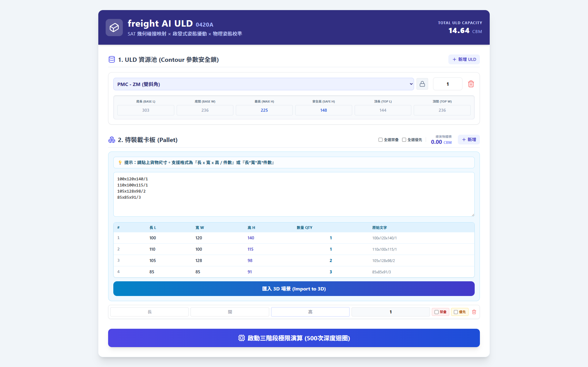The height and width of the screenshot is (367, 588).
Task: Click the 底闊 (BASE W) field showing 236
Action: pos(205,110)
